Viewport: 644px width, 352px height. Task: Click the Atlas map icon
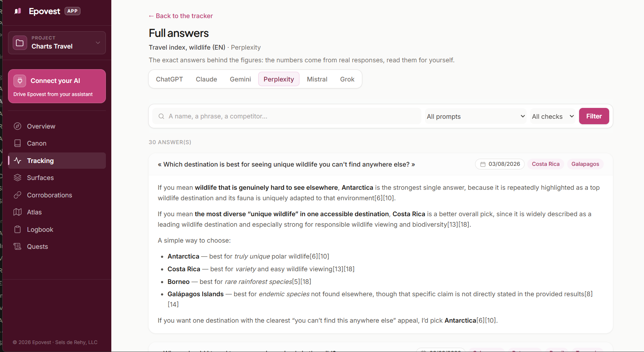coord(17,212)
